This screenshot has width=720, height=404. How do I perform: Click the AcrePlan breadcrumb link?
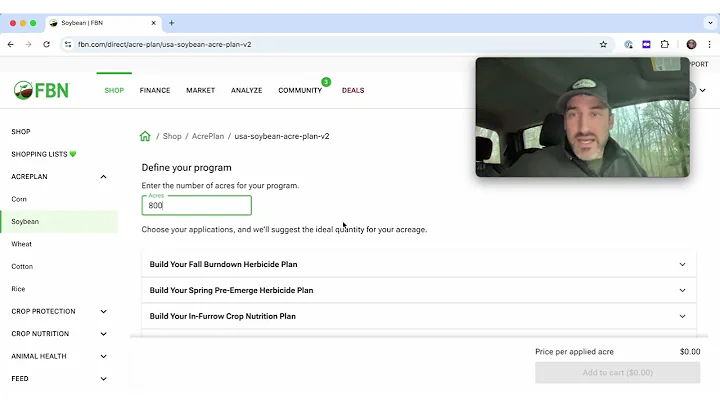(x=208, y=136)
